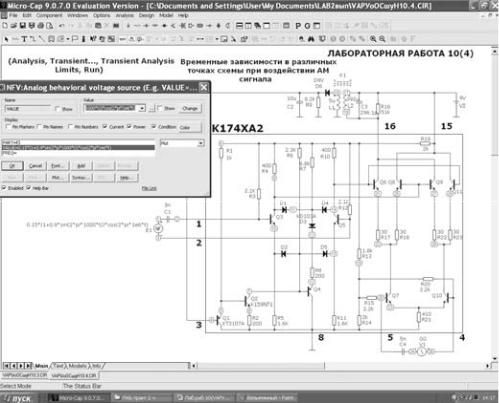Select the orthogonal Wire mode tool
The height and width of the screenshot is (403, 499).
[33, 39]
